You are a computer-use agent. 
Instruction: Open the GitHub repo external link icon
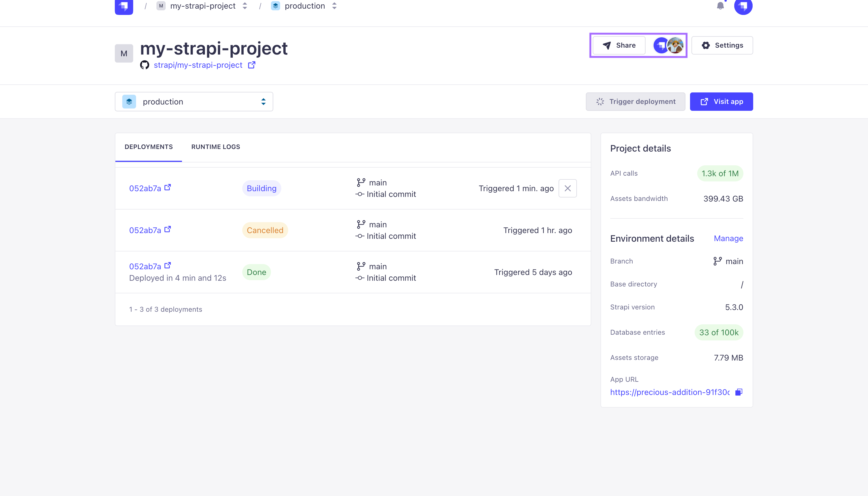(x=252, y=65)
